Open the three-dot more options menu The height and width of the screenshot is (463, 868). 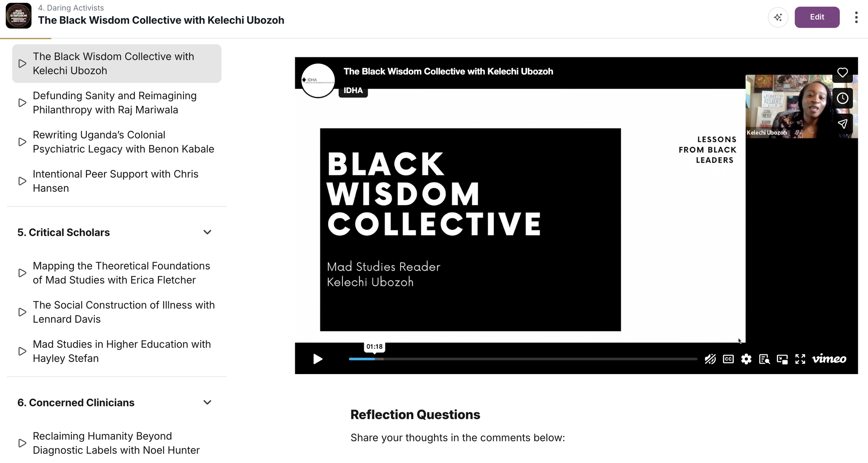coord(856,17)
